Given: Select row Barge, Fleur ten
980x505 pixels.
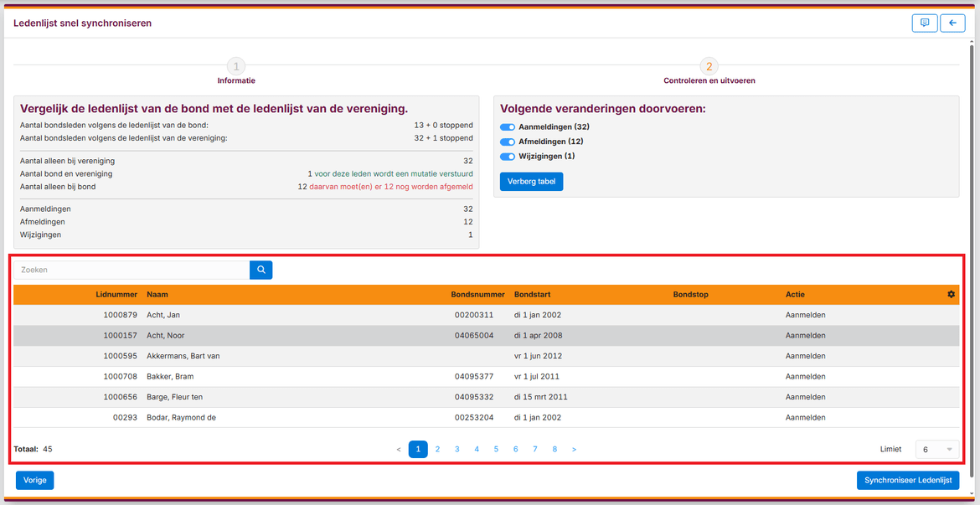Looking at the screenshot, I should pos(487,397).
